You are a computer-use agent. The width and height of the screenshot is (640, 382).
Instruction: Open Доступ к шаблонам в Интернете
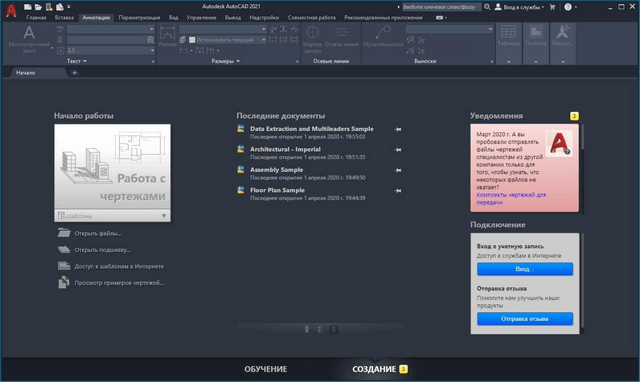tap(119, 266)
